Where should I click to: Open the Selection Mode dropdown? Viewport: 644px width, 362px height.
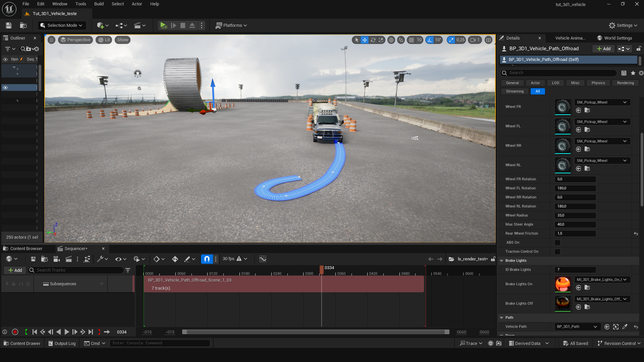pos(62,25)
